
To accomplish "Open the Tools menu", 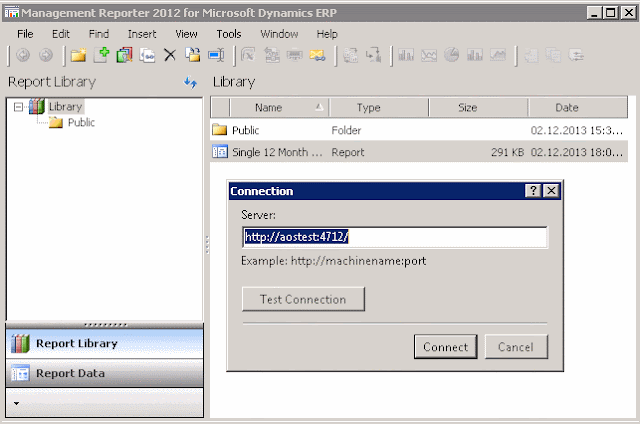I will 229,34.
